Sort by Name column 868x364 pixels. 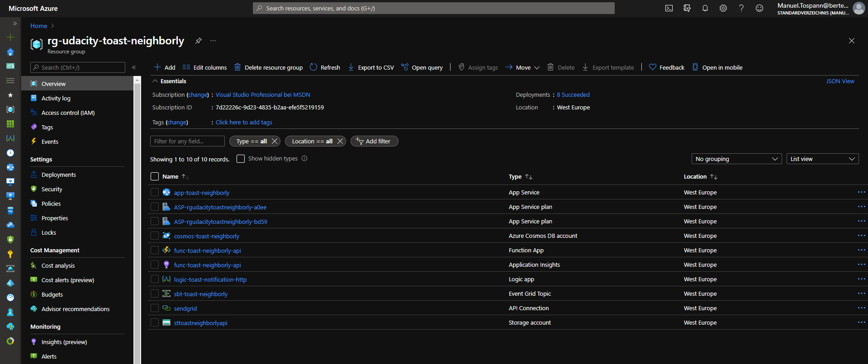click(x=175, y=176)
